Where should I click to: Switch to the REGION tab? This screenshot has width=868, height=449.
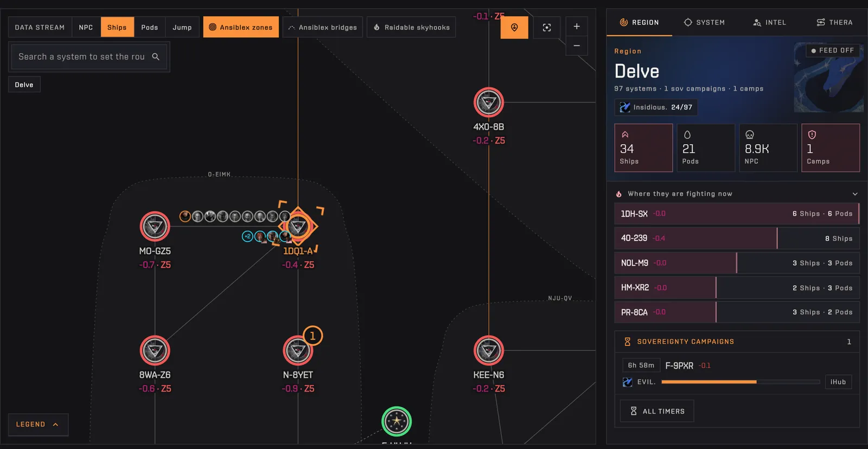tap(639, 22)
